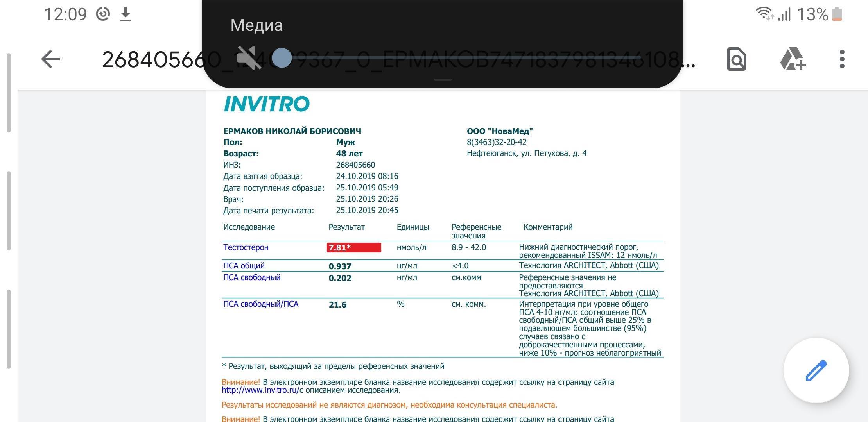Open the Тестостерон study link
This screenshot has width=868, height=422.
pyautogui.click(x=246, y=247)
